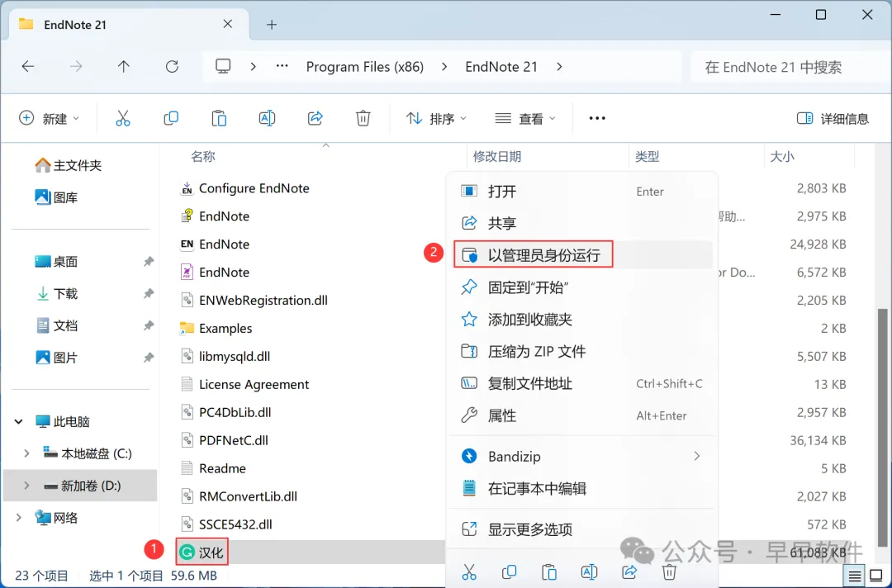Expand the 新加卷 (D:) tree node
This screenshot has height=588, width=892.
point(26,486)
